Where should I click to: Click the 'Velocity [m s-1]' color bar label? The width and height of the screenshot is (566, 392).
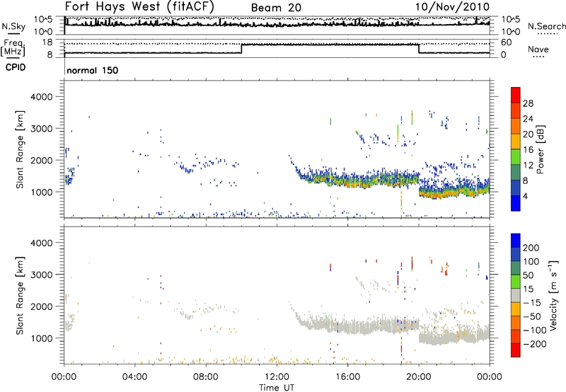(553, 295)
